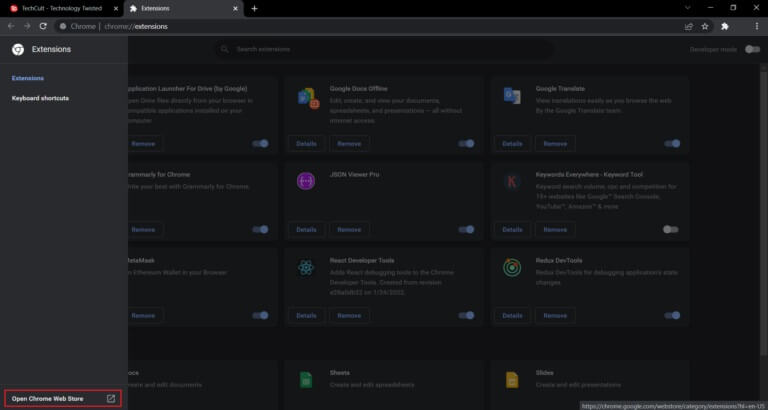Open Details for React Developer Tools

pos(307,315)
